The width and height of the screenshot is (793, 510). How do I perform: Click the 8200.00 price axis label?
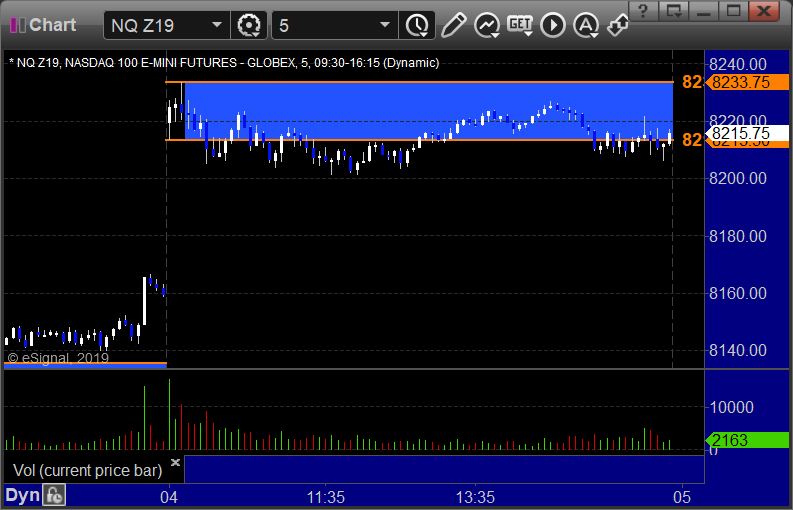click(738, 178)
